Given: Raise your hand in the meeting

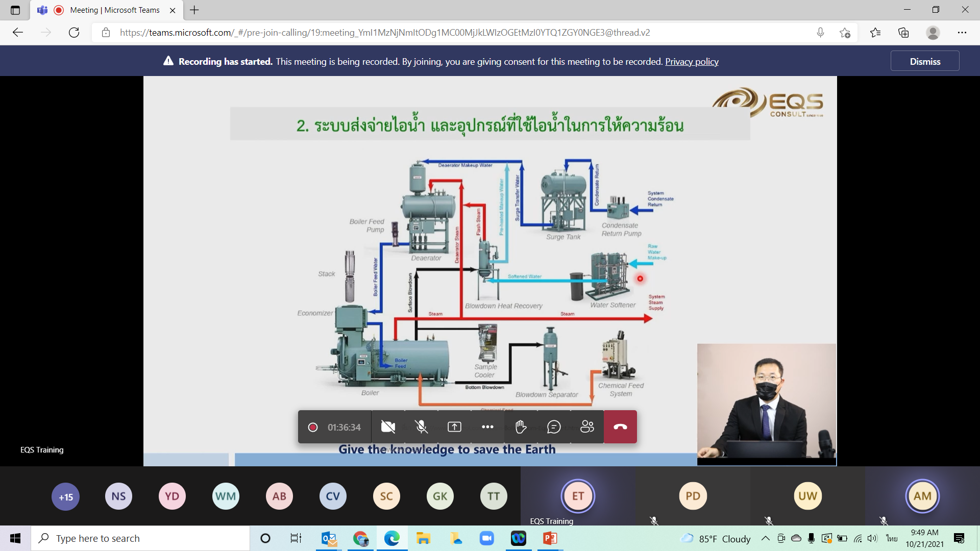Looking at the screenshot, I should click(521, 427).
